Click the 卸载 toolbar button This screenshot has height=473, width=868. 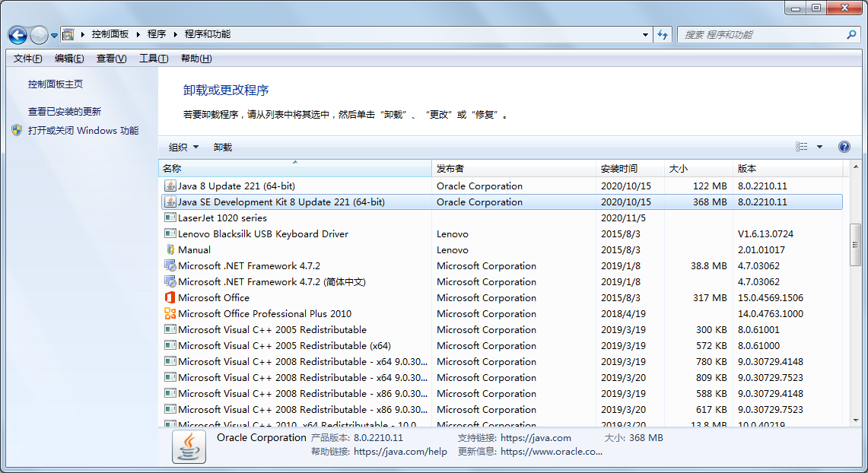(x=223, y=148)
